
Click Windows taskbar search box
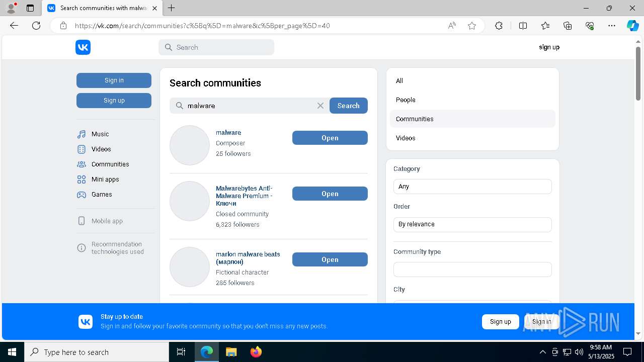click(96, 352)
